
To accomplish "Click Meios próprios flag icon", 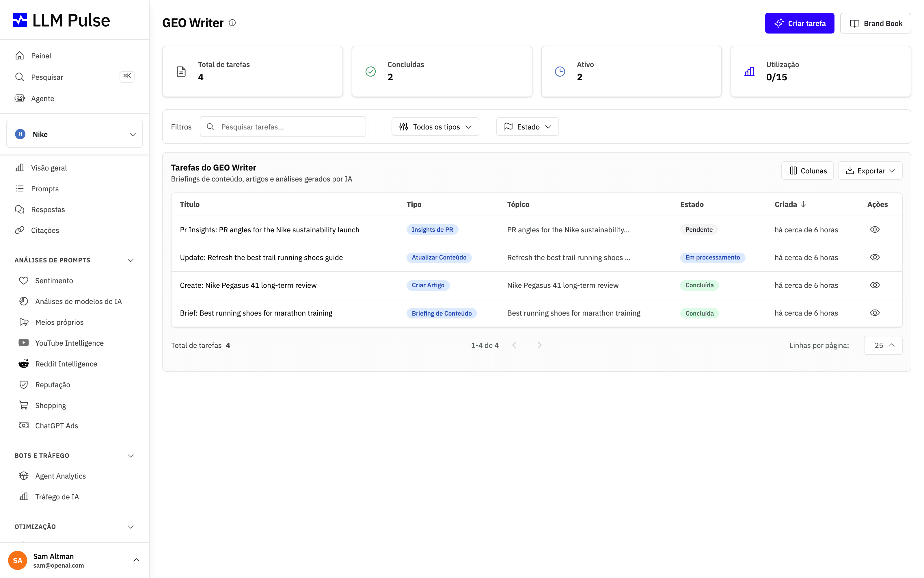I will pos(24,322).
